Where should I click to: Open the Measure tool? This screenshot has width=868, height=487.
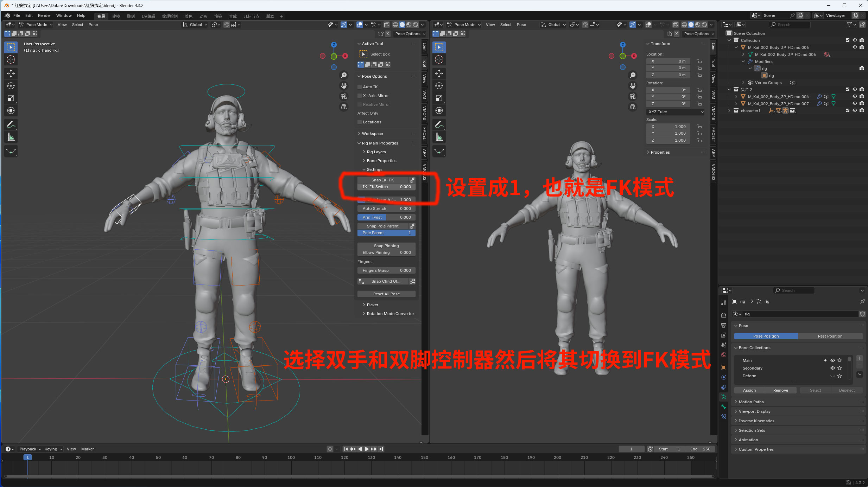click(11, 137)
